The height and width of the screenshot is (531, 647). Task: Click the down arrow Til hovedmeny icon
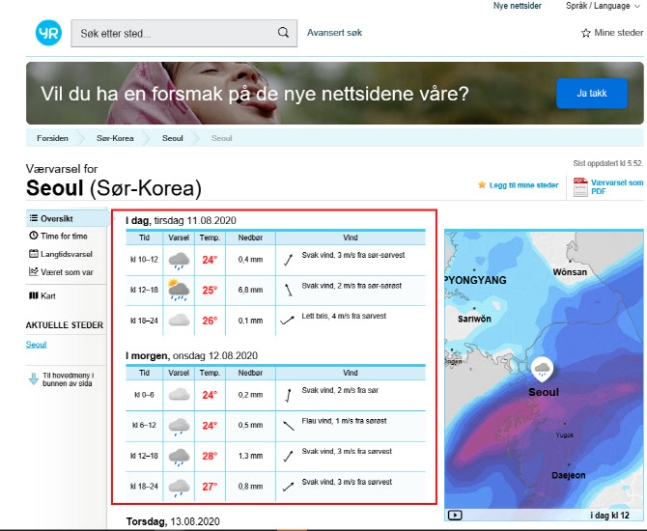click(x=33, y=379)
